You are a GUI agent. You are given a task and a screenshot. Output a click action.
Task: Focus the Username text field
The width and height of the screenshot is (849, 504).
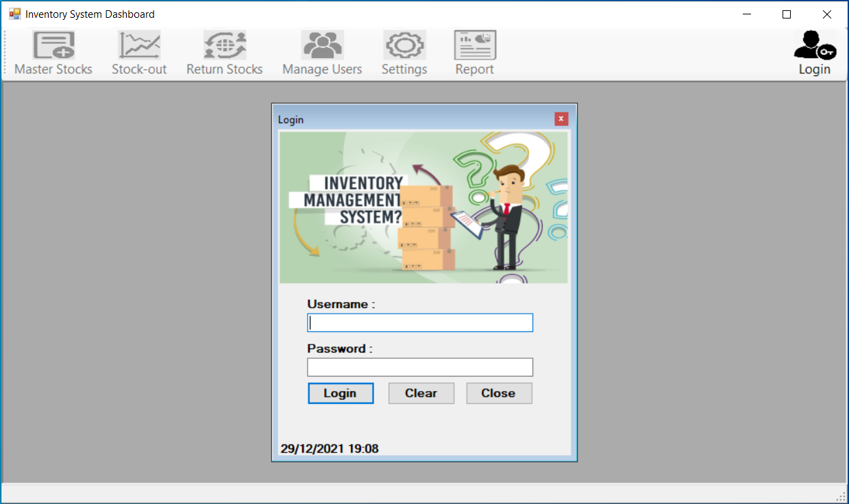pyautogui.click(x=420, y=323)
